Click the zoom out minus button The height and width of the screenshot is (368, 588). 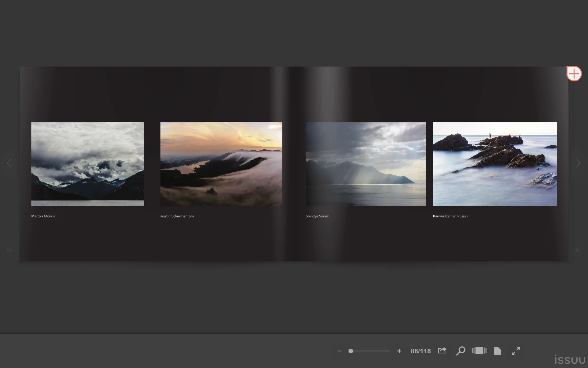(339, 351)
